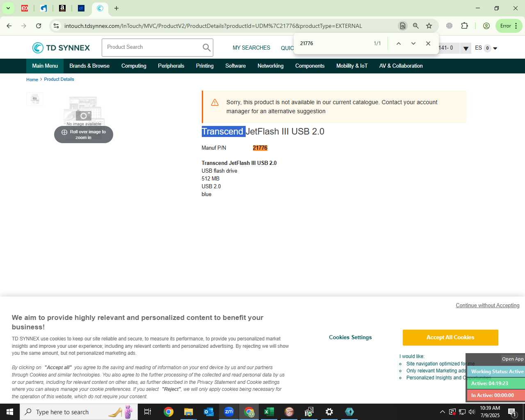Image resolution: width=525 pixels, height=420 pixels.
Task: Open the Components menu
Action: click(x=310, y=66)
